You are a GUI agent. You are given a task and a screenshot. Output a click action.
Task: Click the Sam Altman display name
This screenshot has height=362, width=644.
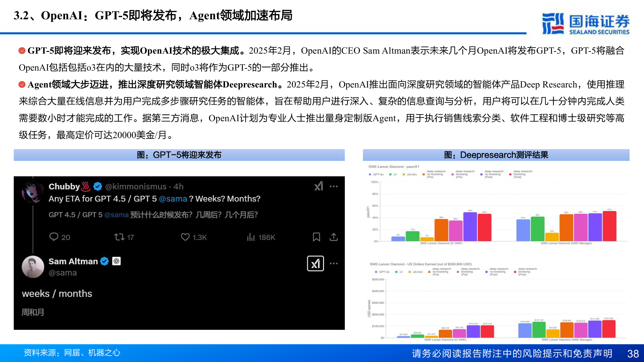pyautogui.click(x=73, y=261)
